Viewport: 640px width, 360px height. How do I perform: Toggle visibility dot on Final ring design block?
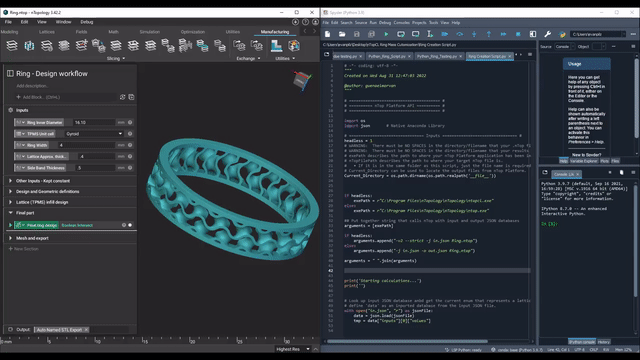pyautogui.click(x=130, y=225)
